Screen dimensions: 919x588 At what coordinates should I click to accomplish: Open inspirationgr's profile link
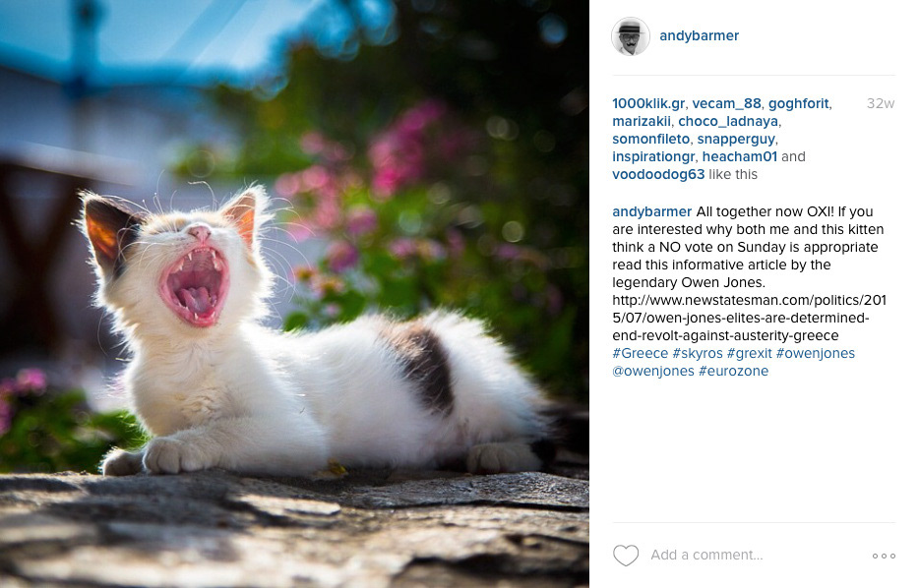653,156
